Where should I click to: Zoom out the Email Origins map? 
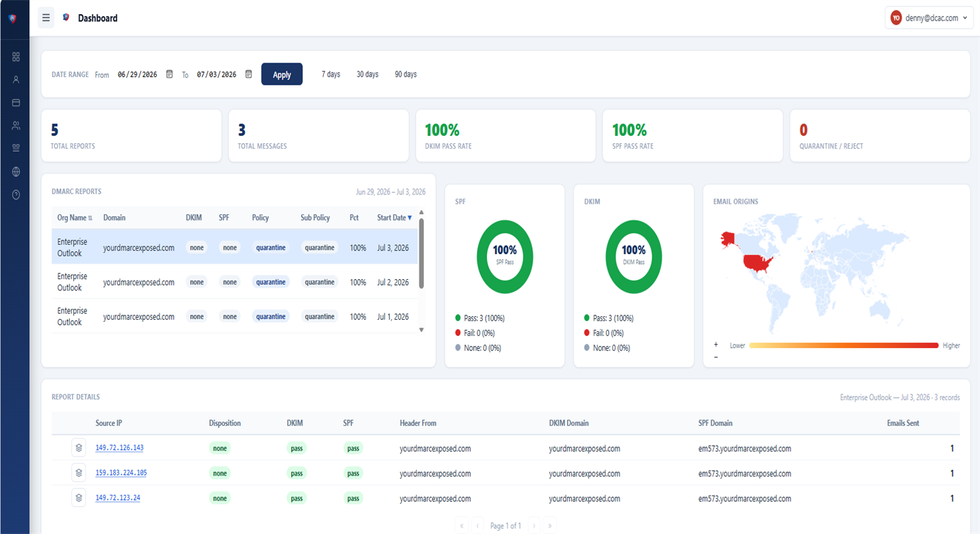pos(716,356)
